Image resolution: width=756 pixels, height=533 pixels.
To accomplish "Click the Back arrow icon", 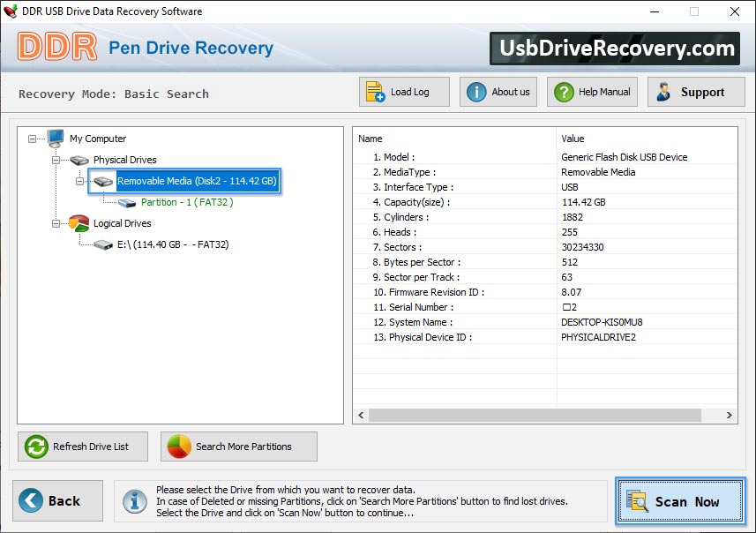I will [31, 500].
